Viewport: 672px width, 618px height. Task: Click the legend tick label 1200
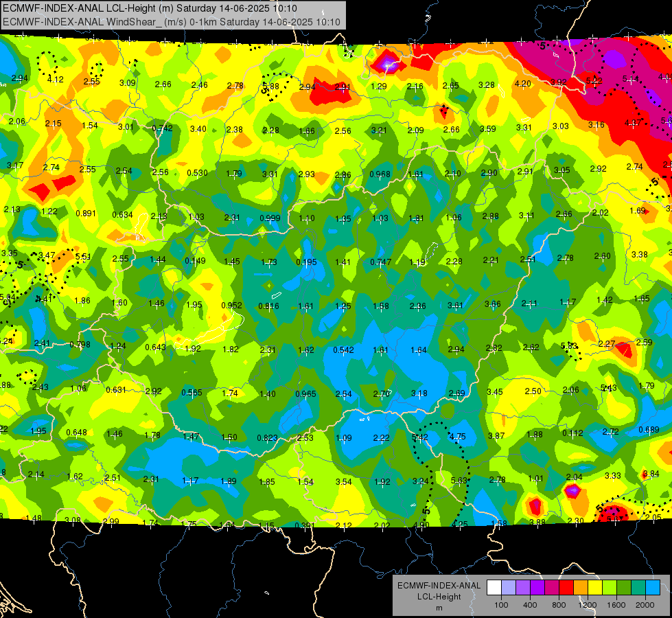pyautogui.click(x=588, y=605)
